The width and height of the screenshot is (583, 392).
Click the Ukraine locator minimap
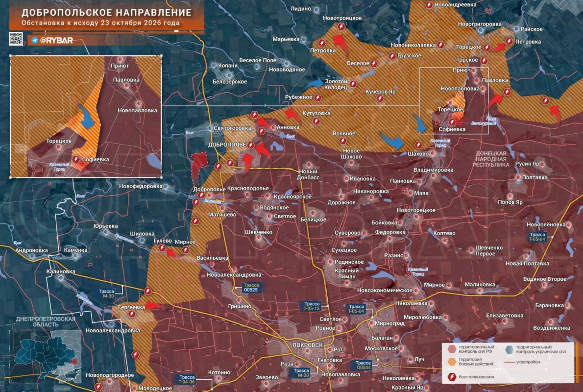[x=45, y=357]
